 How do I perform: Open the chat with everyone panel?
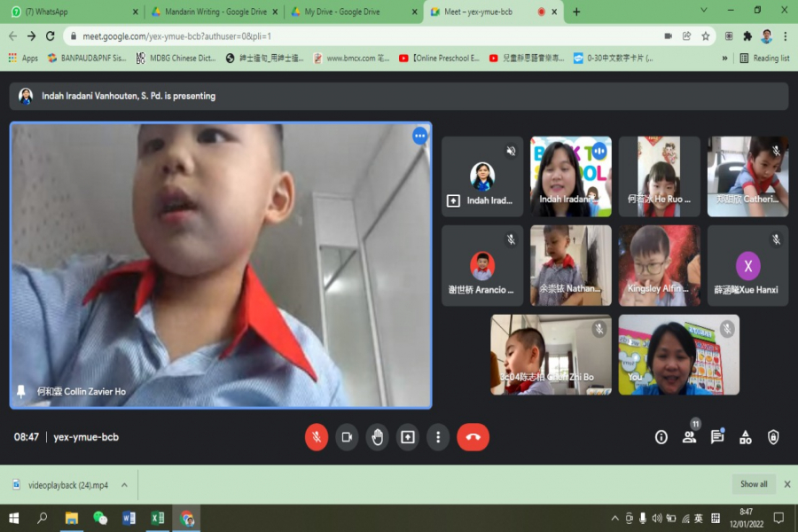pyautogui.click(x=717, y=437)
